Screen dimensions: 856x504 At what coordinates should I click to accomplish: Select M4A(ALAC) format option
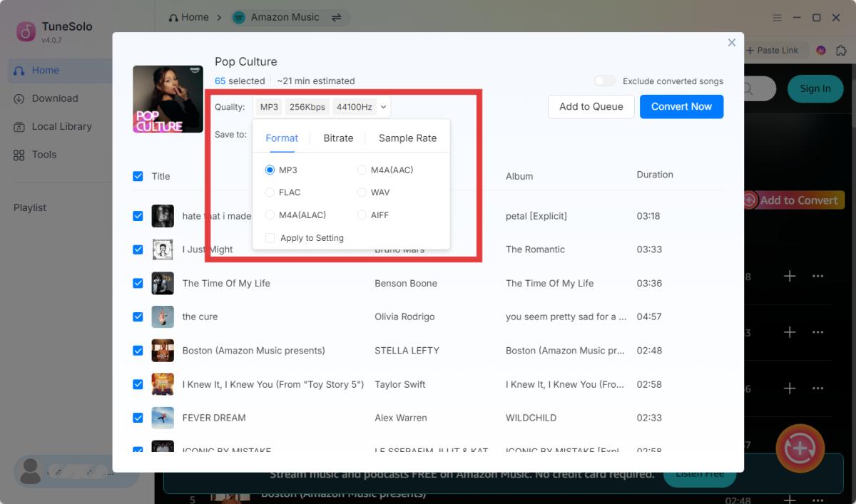[x=270, y=215]
